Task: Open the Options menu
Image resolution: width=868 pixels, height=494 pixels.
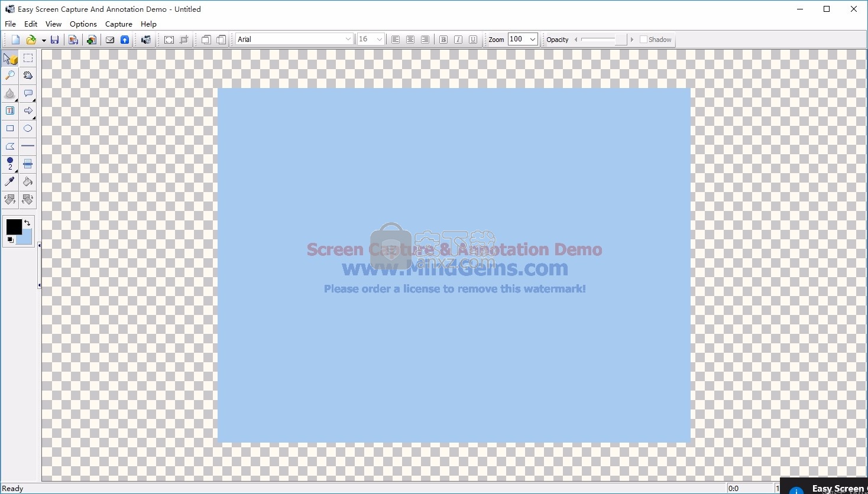Action: coord(83,24)
